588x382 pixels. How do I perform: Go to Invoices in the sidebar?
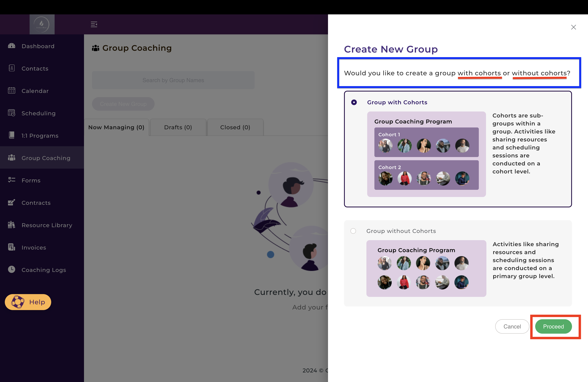[x=42, y=247]
